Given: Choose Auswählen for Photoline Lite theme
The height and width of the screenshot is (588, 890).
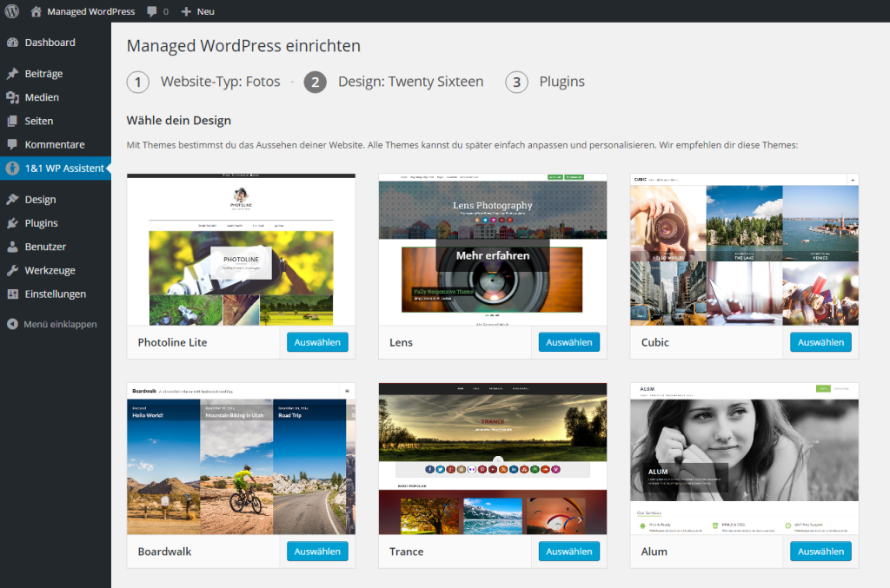Looking at the screenshot, I should (317, 342).
